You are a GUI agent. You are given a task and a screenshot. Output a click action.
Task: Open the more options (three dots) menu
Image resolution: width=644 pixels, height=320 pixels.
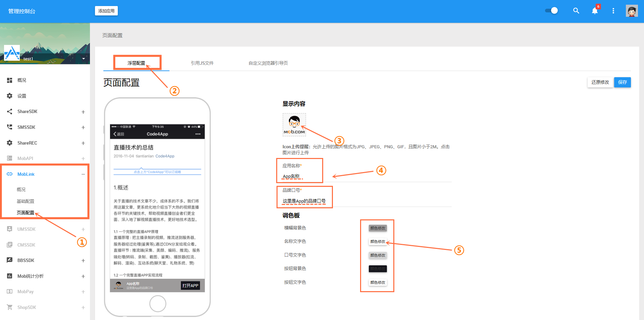click(613, 11)
